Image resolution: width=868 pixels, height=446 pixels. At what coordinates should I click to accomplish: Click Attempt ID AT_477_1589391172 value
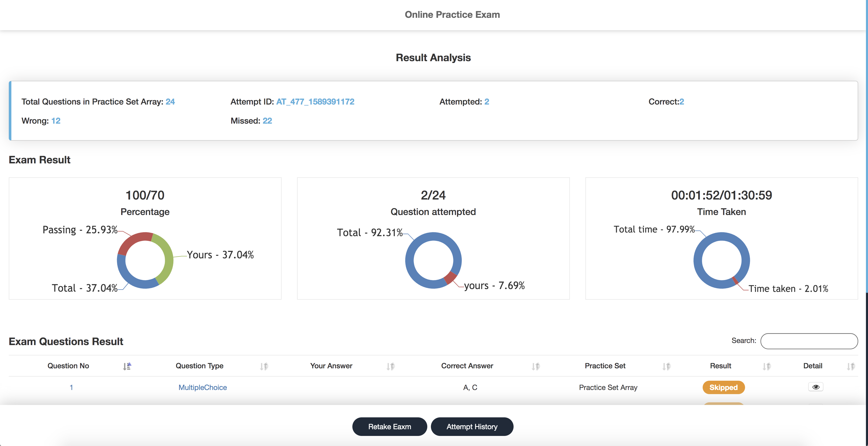(315, 102)
